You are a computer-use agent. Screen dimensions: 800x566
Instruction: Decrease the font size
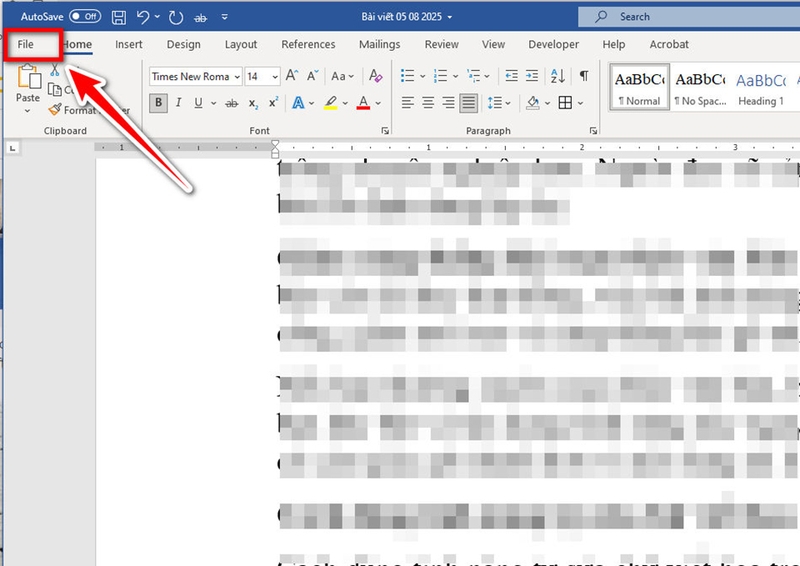(x=313, y=76)
